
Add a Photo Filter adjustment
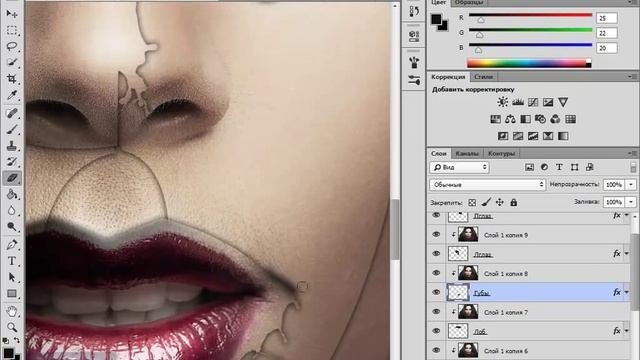point(540,119)
